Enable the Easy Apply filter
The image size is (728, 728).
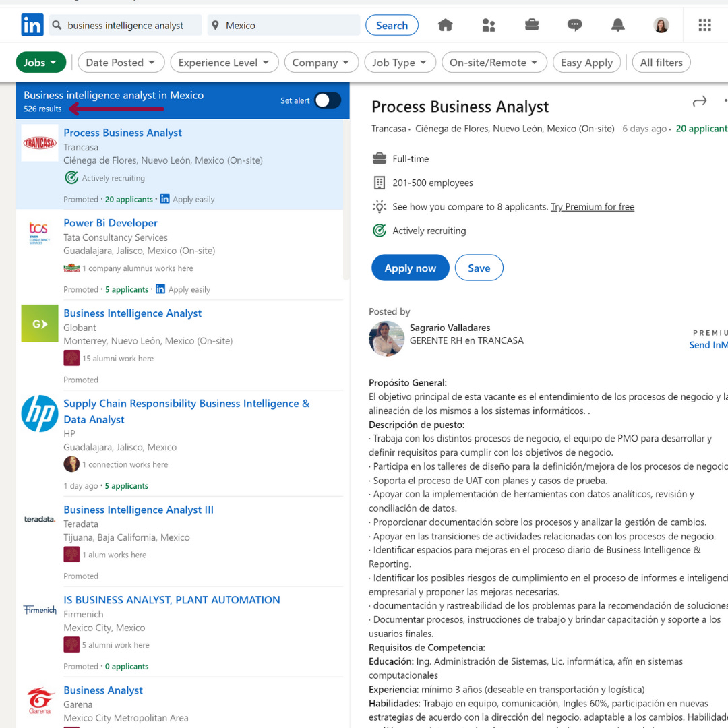(586, 62)
